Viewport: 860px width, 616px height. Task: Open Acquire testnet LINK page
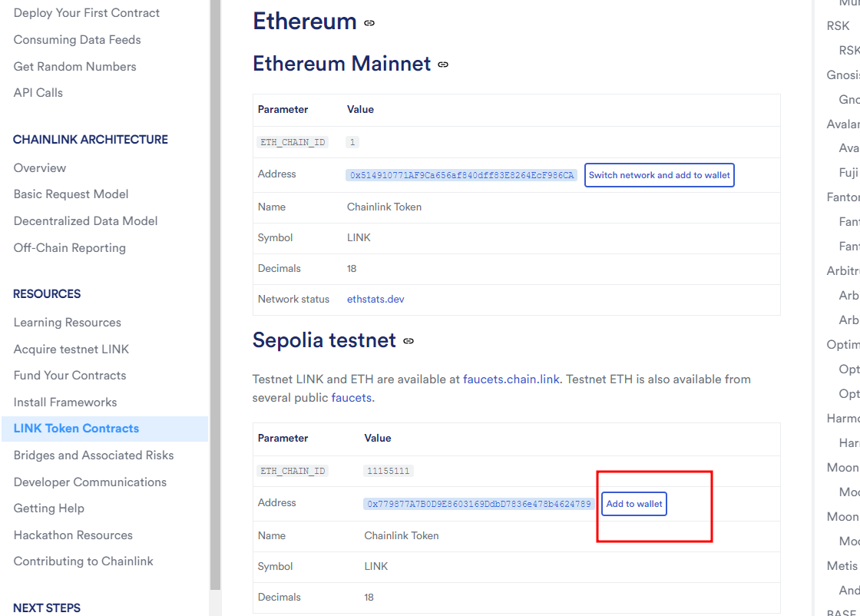click(71, 349)
